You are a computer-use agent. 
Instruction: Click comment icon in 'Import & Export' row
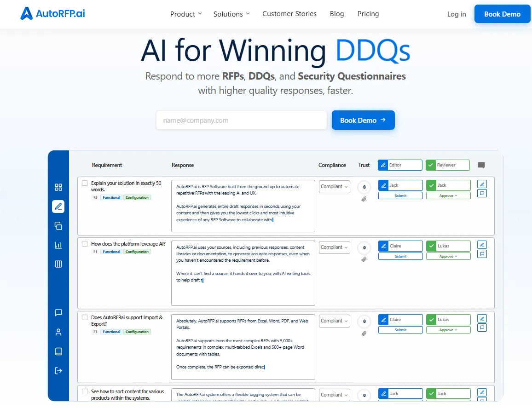click(482, 328)
